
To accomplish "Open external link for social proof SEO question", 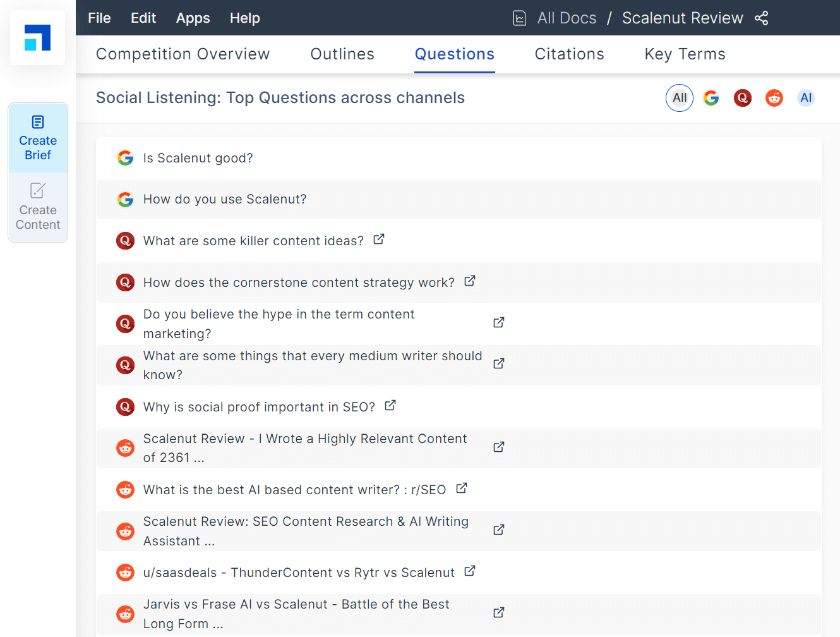I will [390, 404].
